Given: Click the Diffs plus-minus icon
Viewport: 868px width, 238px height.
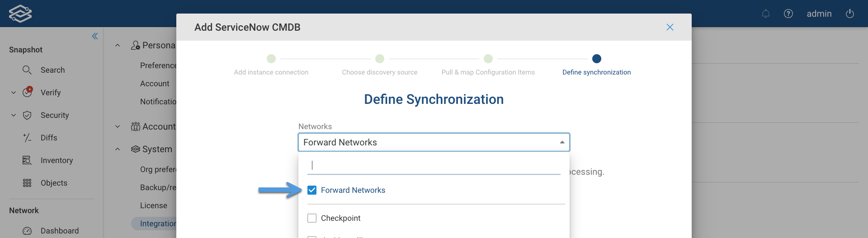Looking at the screenshot, I should 27,138.
